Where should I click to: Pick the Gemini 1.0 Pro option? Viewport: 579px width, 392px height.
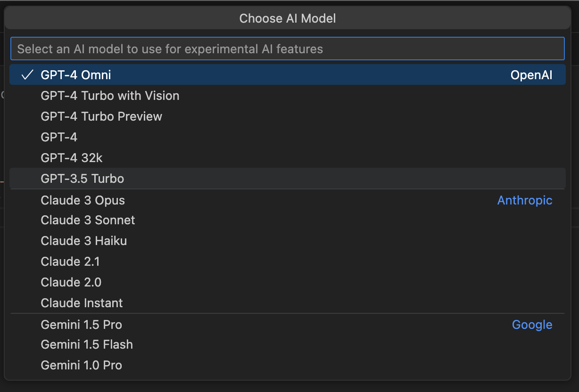coord(81,365)
